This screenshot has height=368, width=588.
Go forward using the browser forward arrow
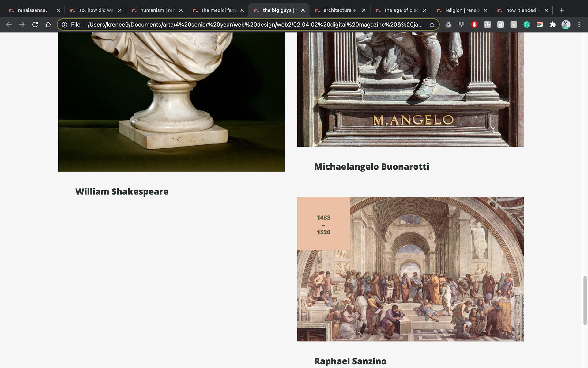tap(22, 25)
